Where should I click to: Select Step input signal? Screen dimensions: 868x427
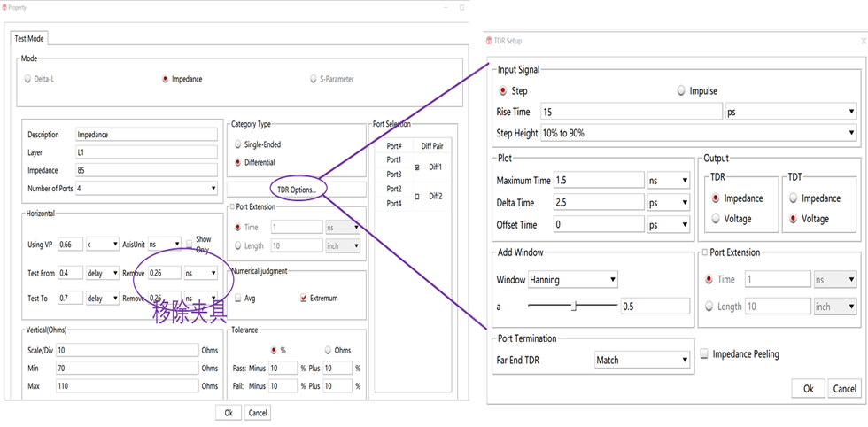pyautogui.click(x=503, y=91)
